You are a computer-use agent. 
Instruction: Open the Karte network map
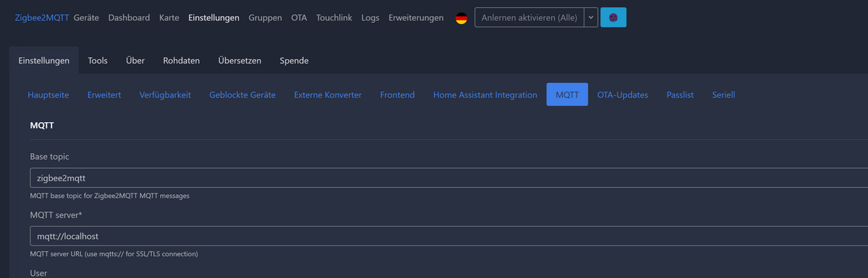169,18
